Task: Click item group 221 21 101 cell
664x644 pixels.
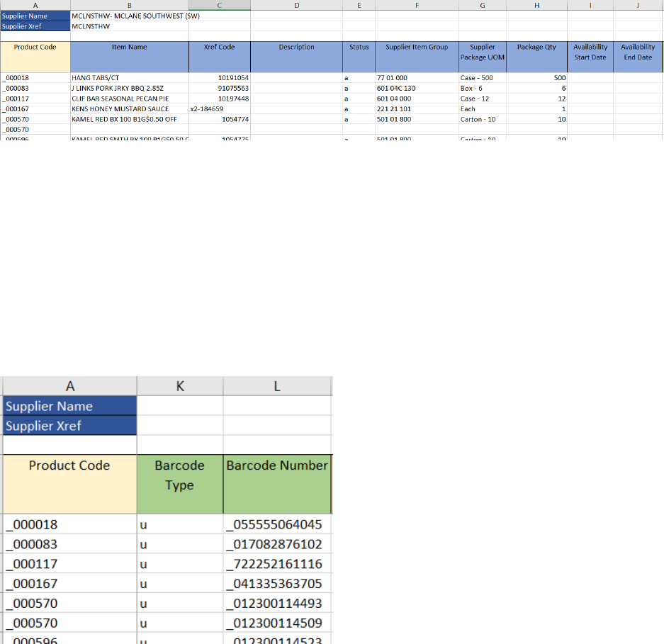Action: [x=417, y=109]
